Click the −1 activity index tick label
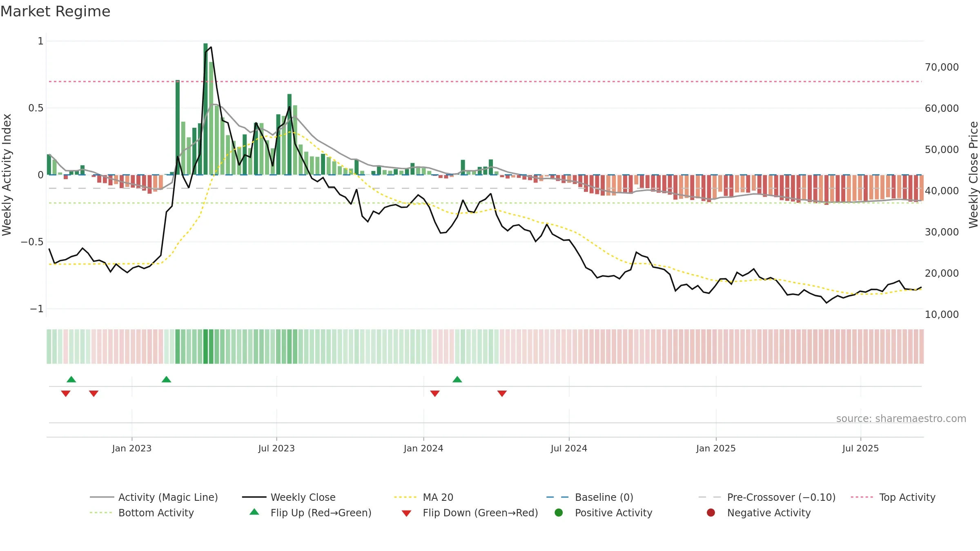Image resolution: width=980 pixels, height=551 pixels. (x=37, y=309)
